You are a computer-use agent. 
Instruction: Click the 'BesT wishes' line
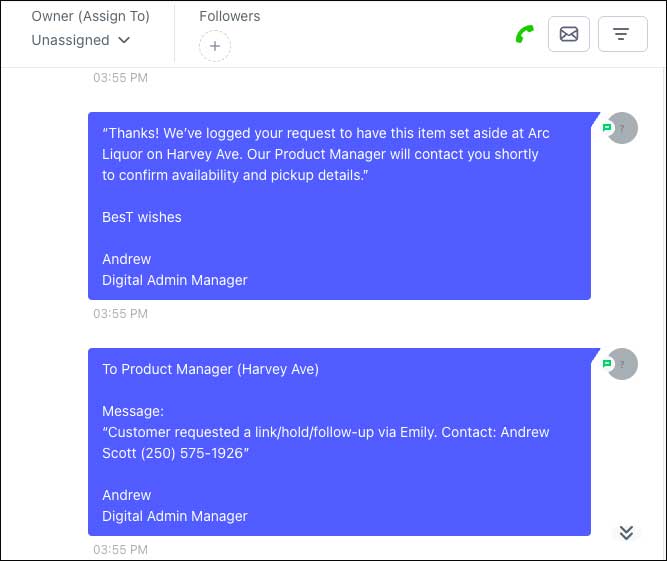(x=142, y=217)
